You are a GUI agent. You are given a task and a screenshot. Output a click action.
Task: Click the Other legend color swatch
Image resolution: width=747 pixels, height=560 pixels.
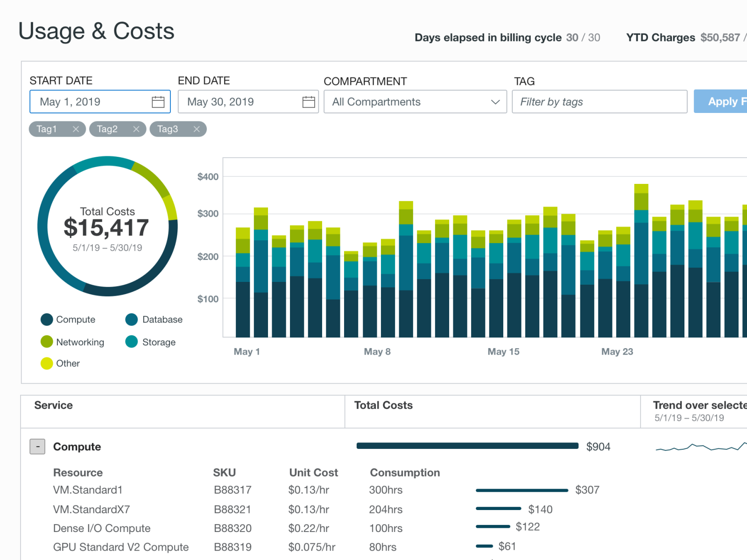(46, 363)
